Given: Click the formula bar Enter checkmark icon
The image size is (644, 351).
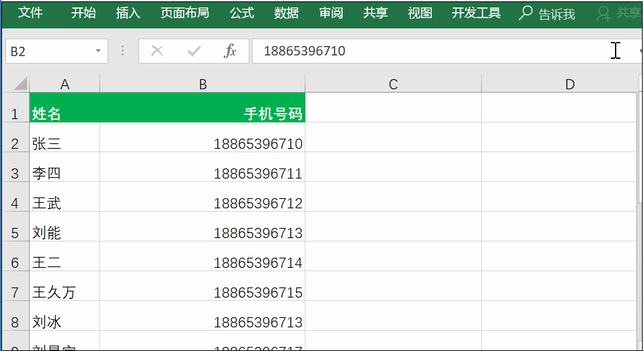Looking at the screenshot, I should coord(194,51).
